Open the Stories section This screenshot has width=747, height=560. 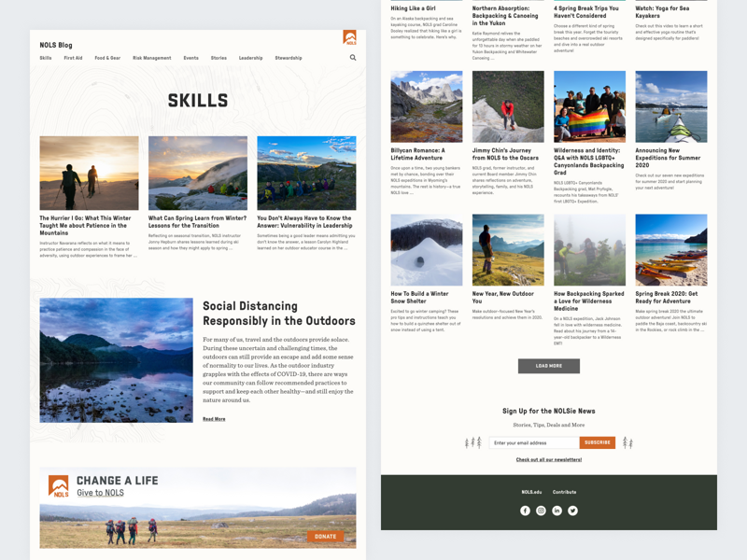[219, 57]
